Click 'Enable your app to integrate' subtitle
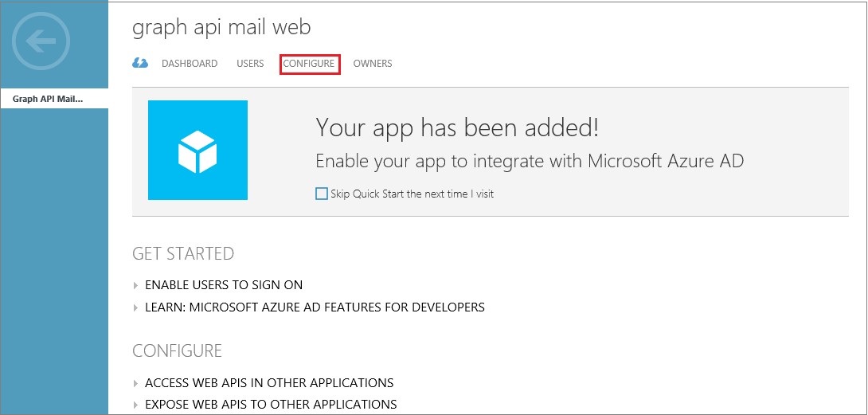Viewport: 868px width, 415px height. (x=530, y=161)
